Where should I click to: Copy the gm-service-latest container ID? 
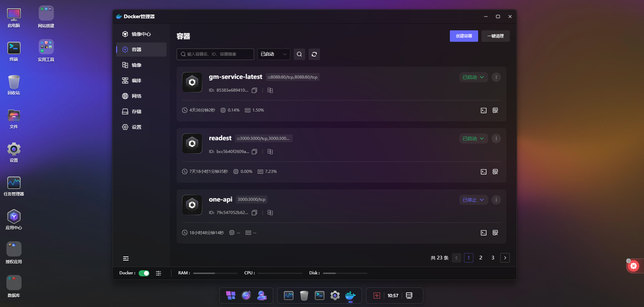[254, 90]
